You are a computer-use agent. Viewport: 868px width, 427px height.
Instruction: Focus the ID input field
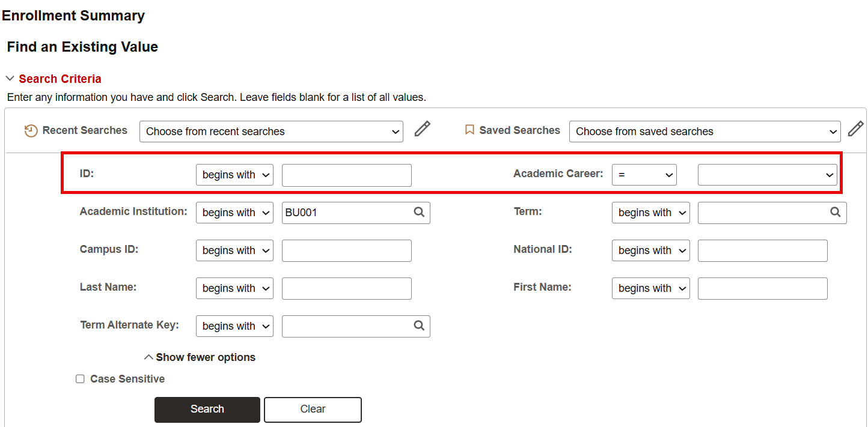pyautogui.click(x=347, y=175)
